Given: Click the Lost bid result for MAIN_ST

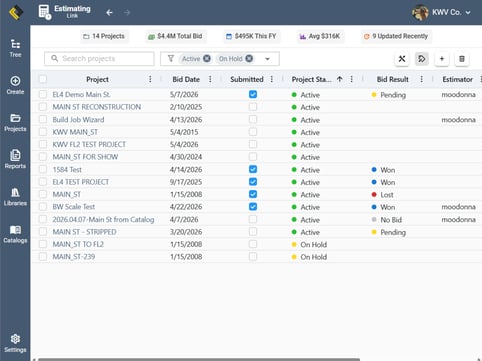Looking at the screenshot, I should [382, 195].
